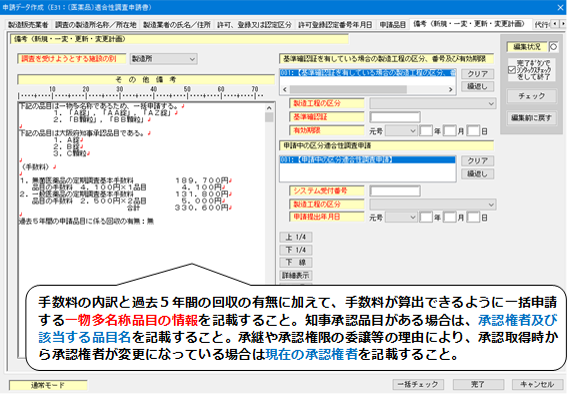Click left arrow of 基準確認証 list scrollbar
The image size is (568, 394).
click(x=285, y=89)
